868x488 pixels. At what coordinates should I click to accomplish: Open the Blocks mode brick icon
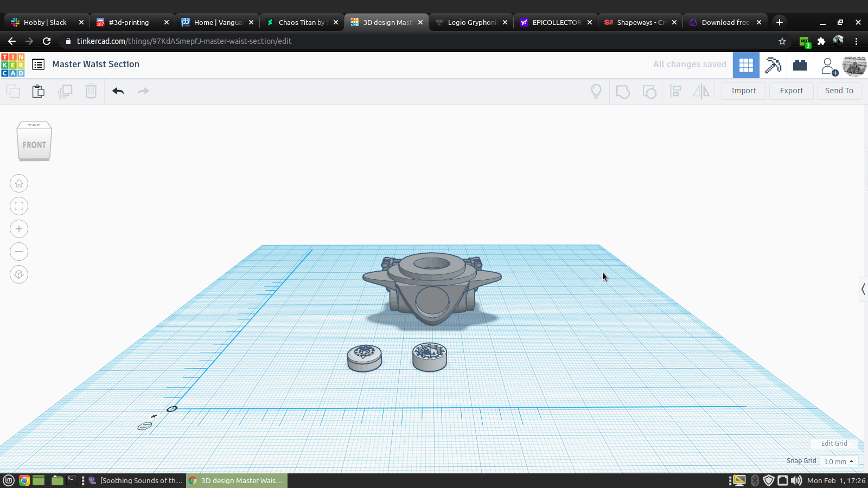[x=800, y=66]
